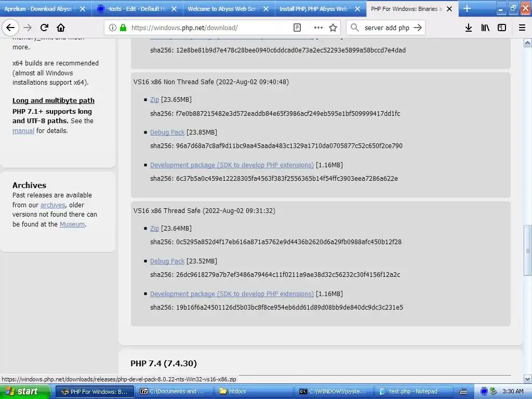
Task: Open Development package link for Thread Safe
Action: 232,294
